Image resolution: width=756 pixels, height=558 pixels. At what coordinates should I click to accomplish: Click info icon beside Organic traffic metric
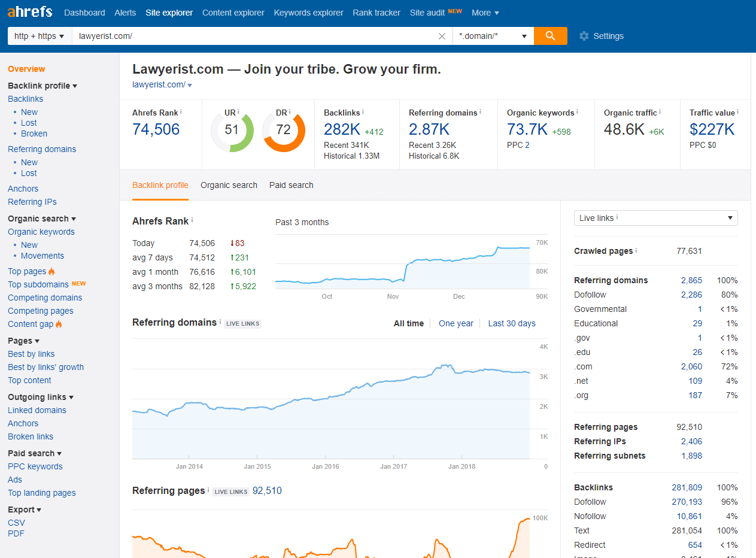click(660, 112)
